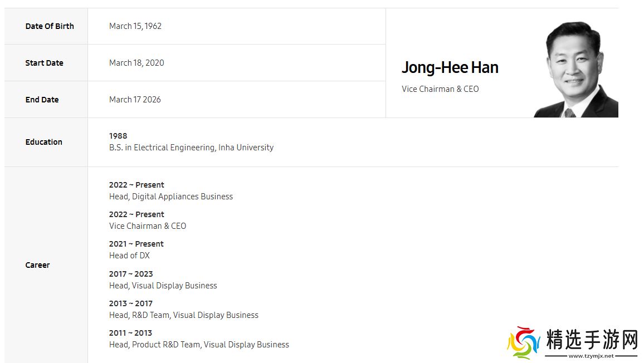Click Head, Product R&D Team entry

[199, 345]
